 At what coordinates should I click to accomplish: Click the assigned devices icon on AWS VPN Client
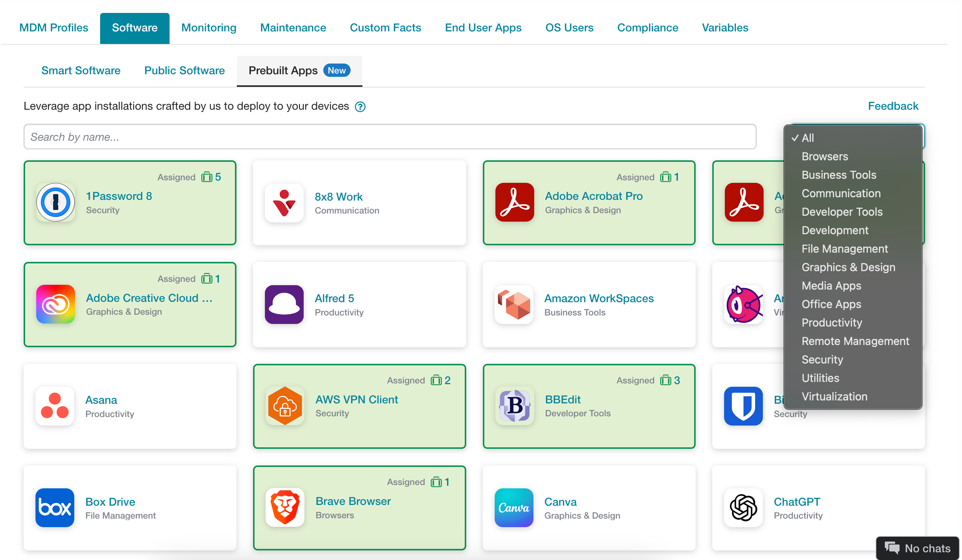[436, 380]
